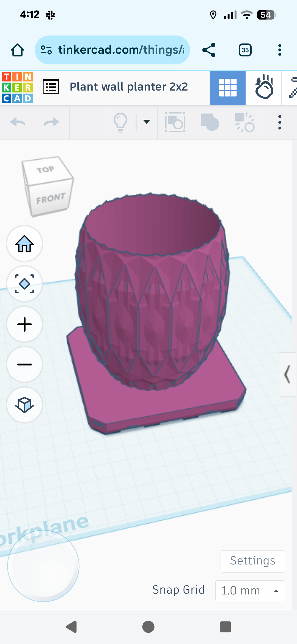
Task: Click the Group shapes icon
Action: [210, 122]
